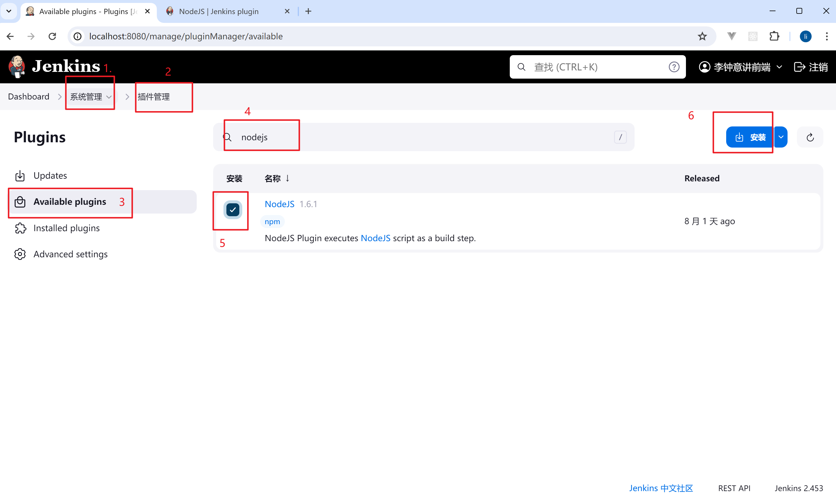The height and width of the screenshot is (504, 836).
Task: Close the Available plugins browser tab
Action: (147, 11)
